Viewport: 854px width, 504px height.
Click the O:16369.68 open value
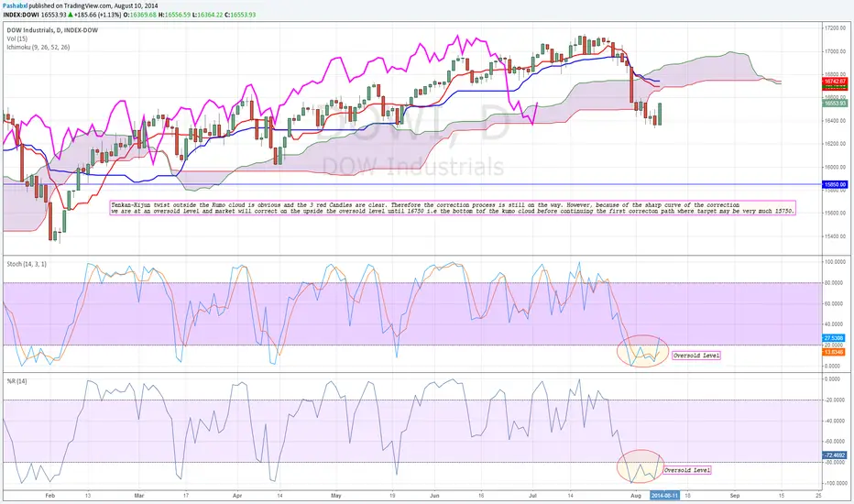(x=140, y=15)
